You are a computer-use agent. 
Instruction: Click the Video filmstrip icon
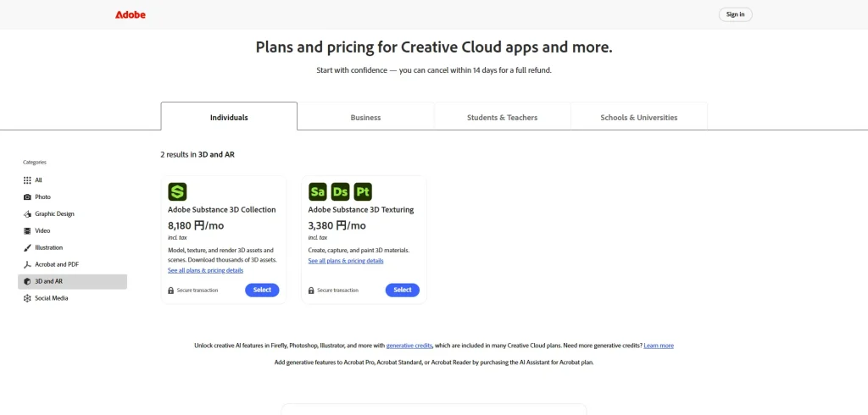27,230
